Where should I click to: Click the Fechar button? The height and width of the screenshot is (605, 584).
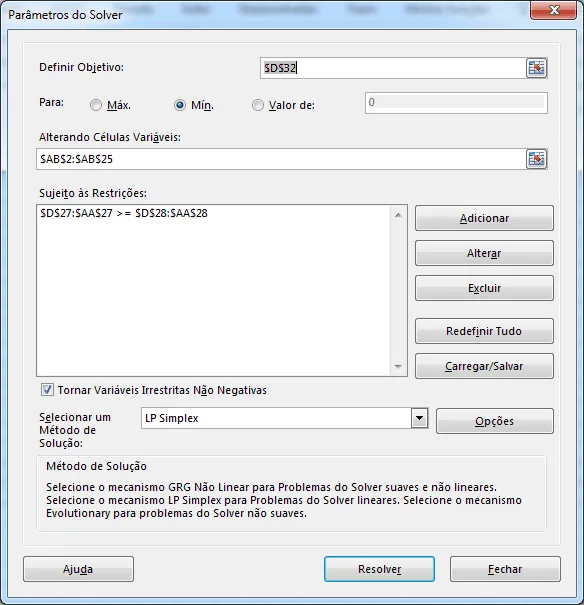(505, 569)
